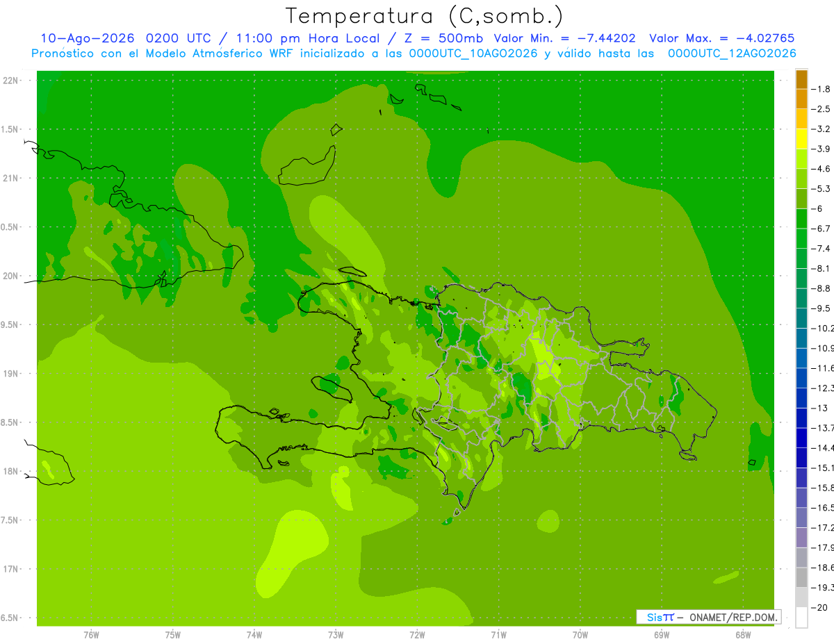
Task: Click the "72W" longitude label
Action: click(417, 635)
